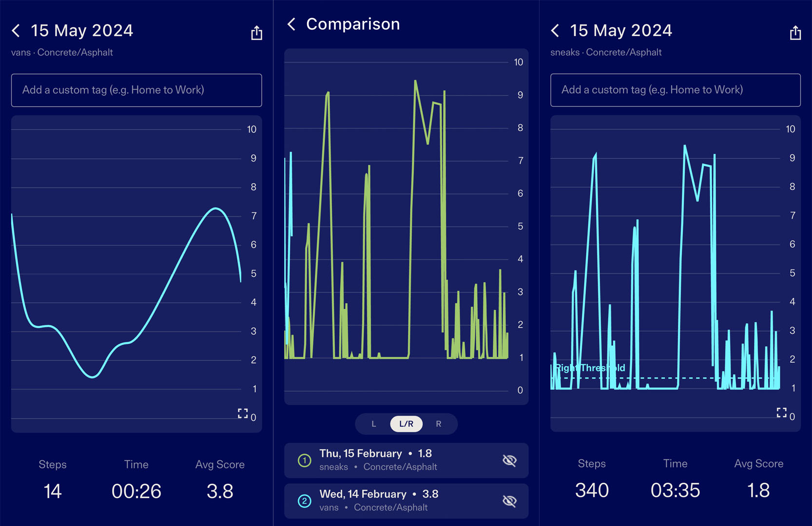Image resolution: width=812 pixels, height=526 pixels.
Task: Click 'sneaks · Concrete/Asphalt' subtitle at top
Action: pyautogui.click(x=606, y=53)
